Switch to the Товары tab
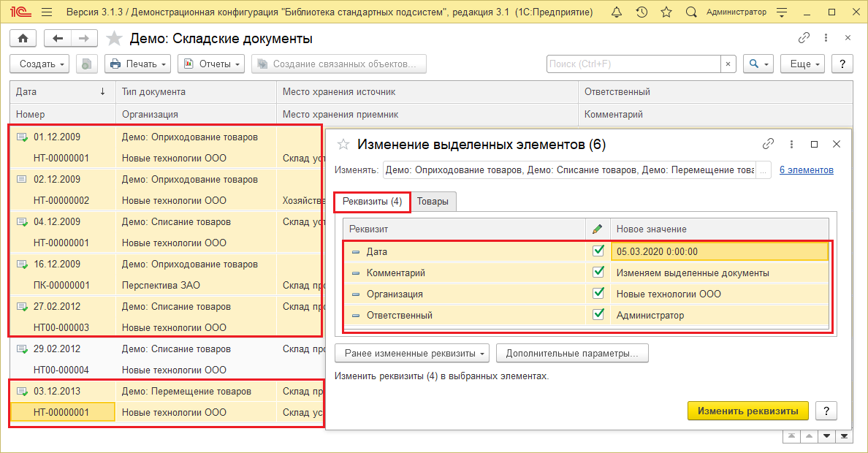Screen dimensions: 868x453 [x=433, y=202]
